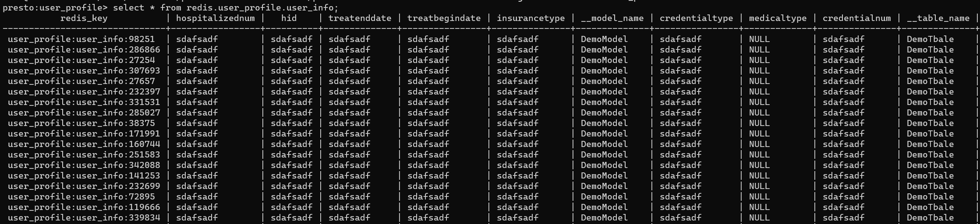This screenshot has width=980, height=224.
Task: Click the key user_profile:user_info:339834
Action: pyautogui.click(x=84, y=218)
